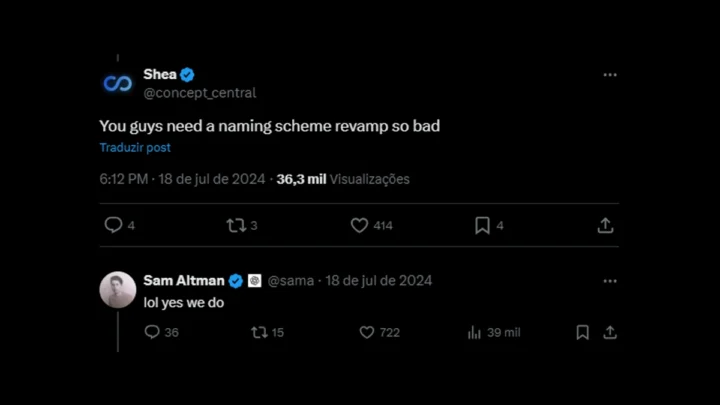This screenshot has width=720, height=405.
Task: Go to @concept_central handle
Action: pos(200,93)
